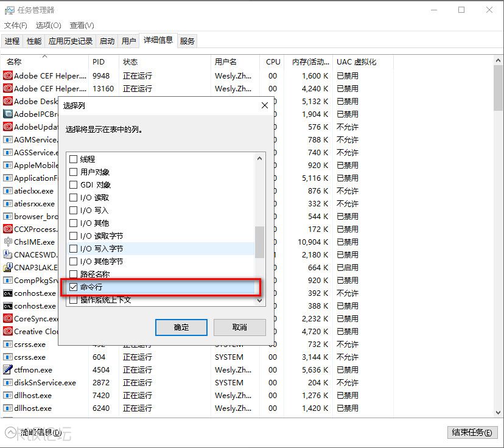
Task: Confirm the dialog with 确定 button
Action: coord(181,327)
